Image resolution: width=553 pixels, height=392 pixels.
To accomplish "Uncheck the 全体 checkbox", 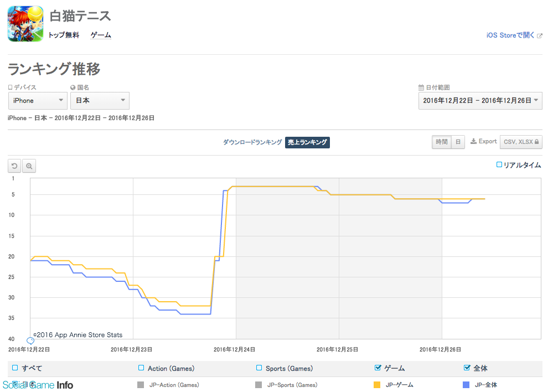I will [467, 368].
